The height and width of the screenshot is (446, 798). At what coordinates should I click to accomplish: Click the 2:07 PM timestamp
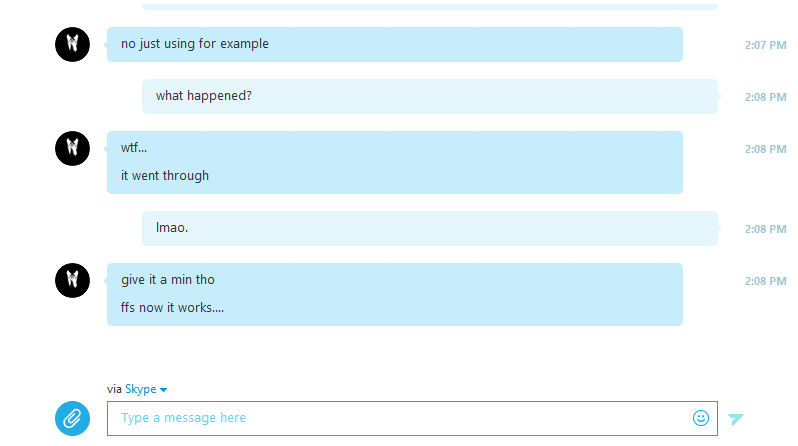[765, 45]
